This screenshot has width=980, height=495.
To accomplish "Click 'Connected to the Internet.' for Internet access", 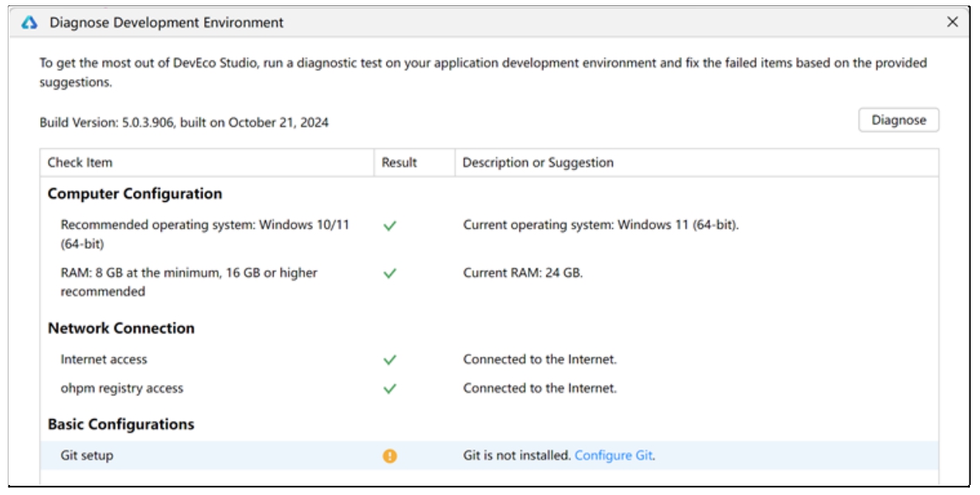I will coord(539,359).
